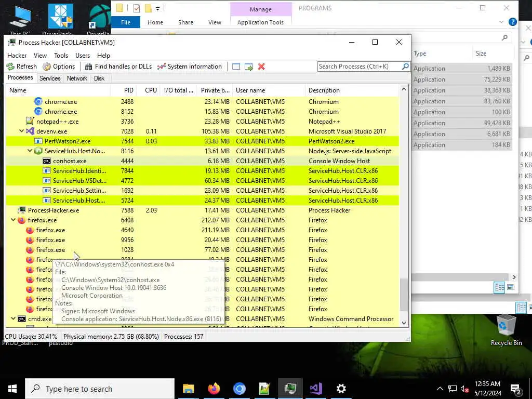Image resolution: width=532 pixels, height=399 pixels.
Task: Open the Home ribbon tab in Explorer
Action: pos(155,22)
